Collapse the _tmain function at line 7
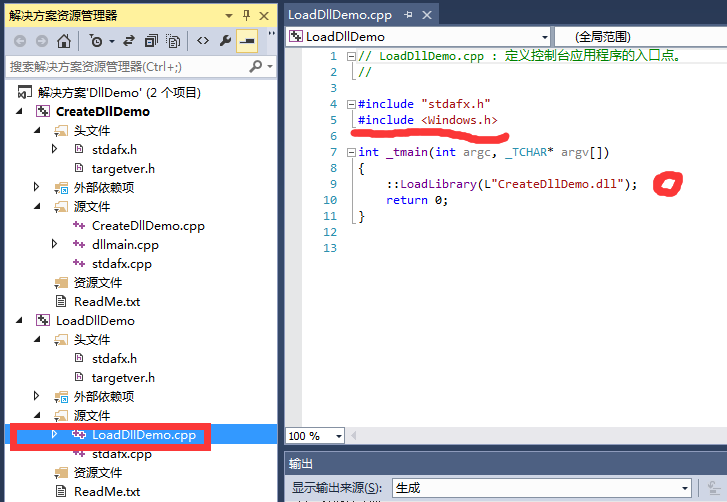 (x=351, y=153)
